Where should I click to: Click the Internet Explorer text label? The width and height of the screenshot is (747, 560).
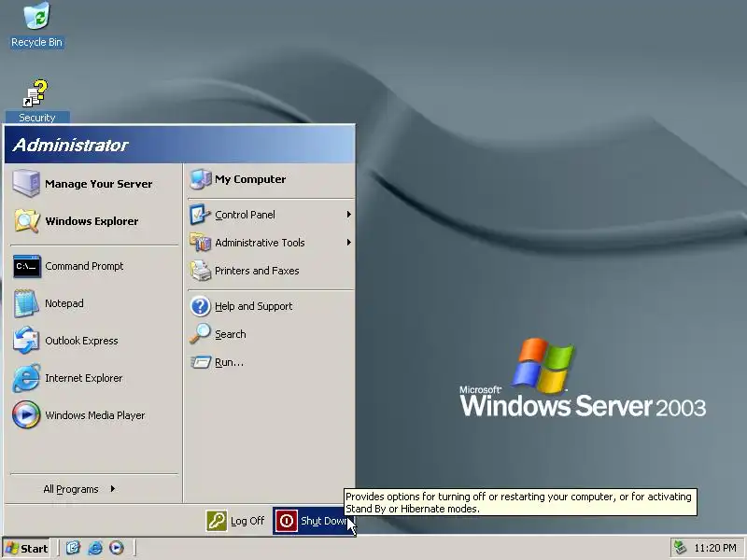pyautogui.click(x=84, y=378)
